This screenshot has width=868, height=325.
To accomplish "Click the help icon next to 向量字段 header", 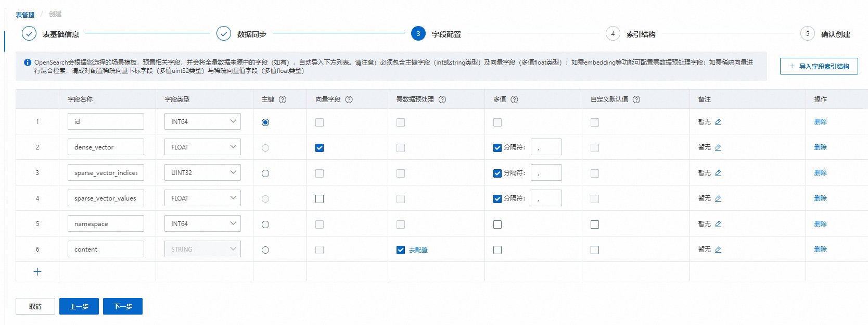I will (349, 99).
